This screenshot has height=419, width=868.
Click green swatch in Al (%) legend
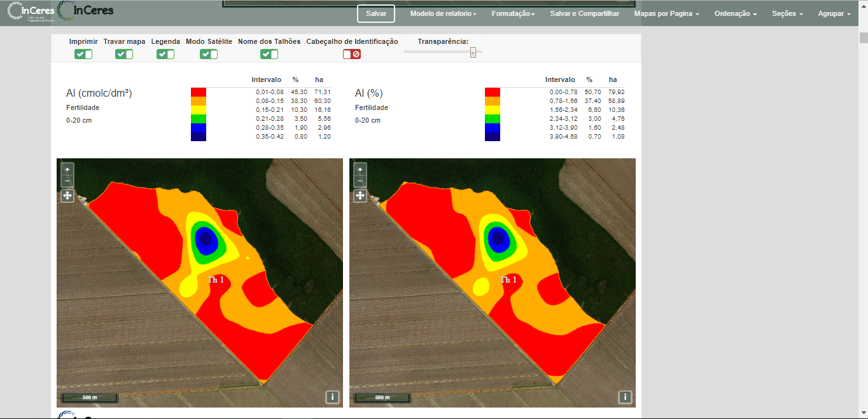pos(493,119)
